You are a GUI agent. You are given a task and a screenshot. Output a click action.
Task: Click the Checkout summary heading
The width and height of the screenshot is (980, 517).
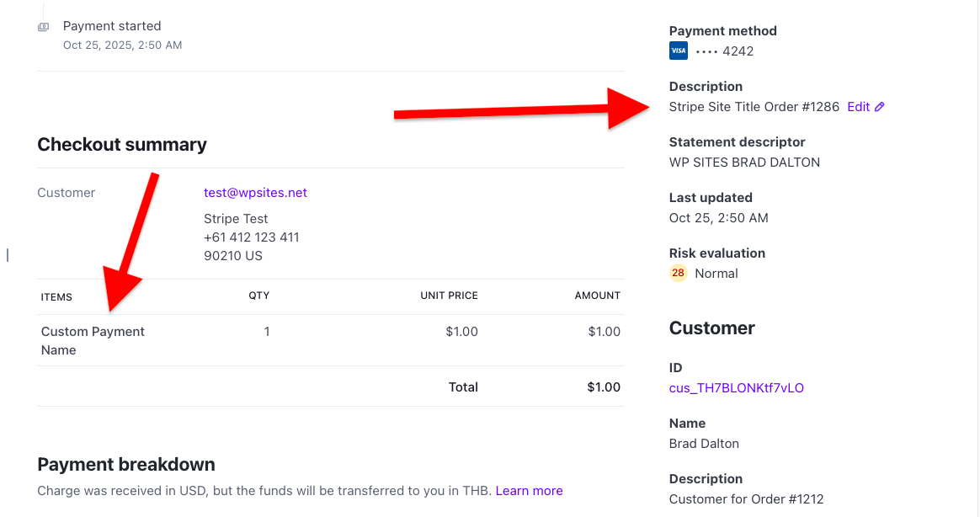(122, 145)
